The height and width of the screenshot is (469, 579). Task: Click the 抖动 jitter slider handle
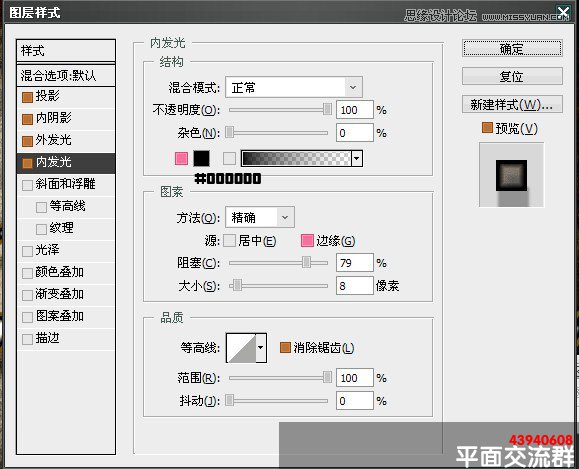pos(230,400)
